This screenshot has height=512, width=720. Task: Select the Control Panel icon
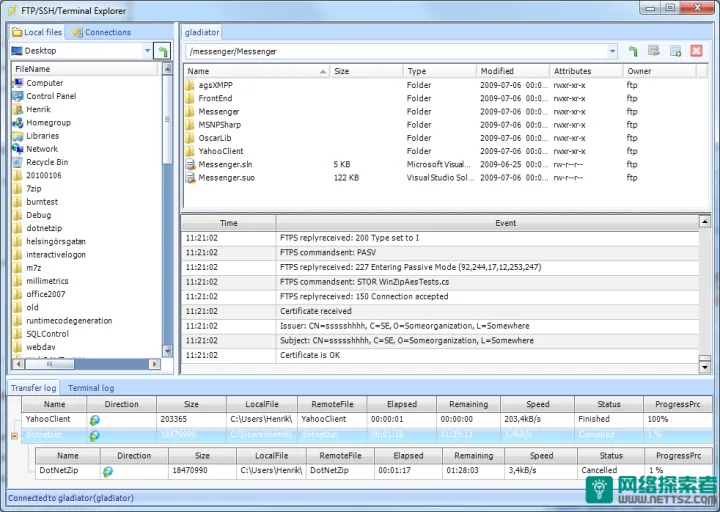pyautogui.click(x=17, y=96)
